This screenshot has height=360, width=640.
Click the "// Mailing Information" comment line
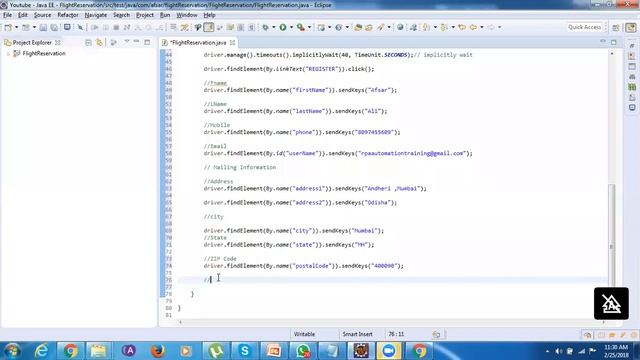[240, 167]
